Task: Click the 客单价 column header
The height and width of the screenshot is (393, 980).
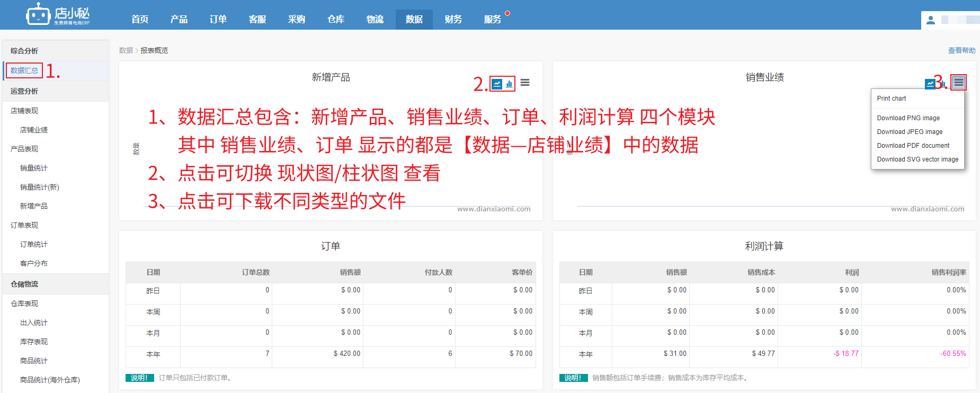Action: (x=522, y=272)
